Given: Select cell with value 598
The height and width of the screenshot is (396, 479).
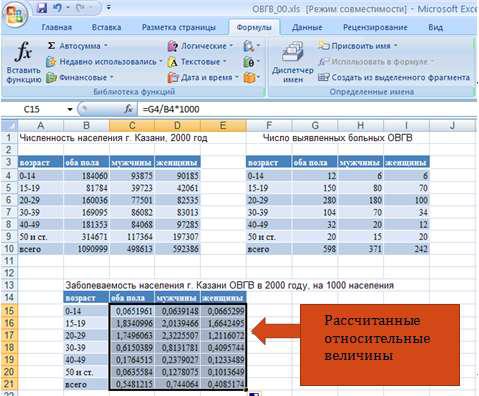Looking at the screenshot, I should 315,249.
